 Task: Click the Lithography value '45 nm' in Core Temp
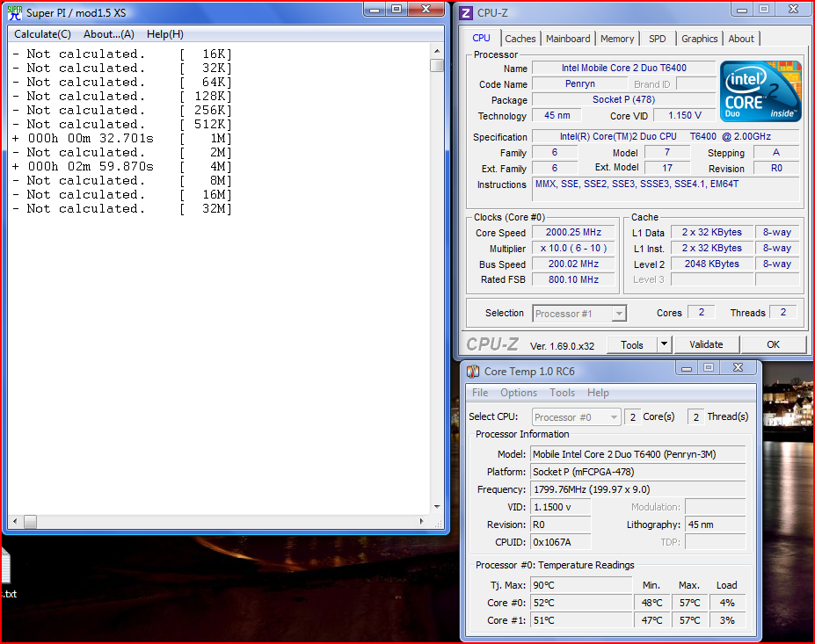[716, 525]
